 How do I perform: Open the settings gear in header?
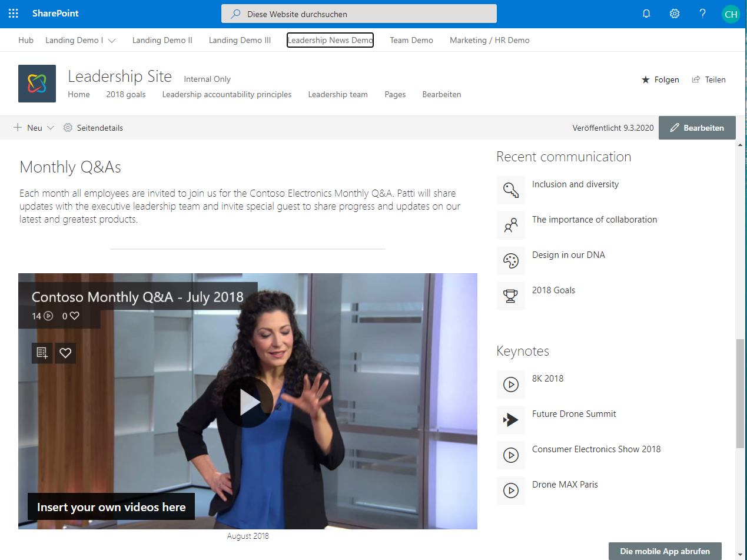click(x=675, y=14)
